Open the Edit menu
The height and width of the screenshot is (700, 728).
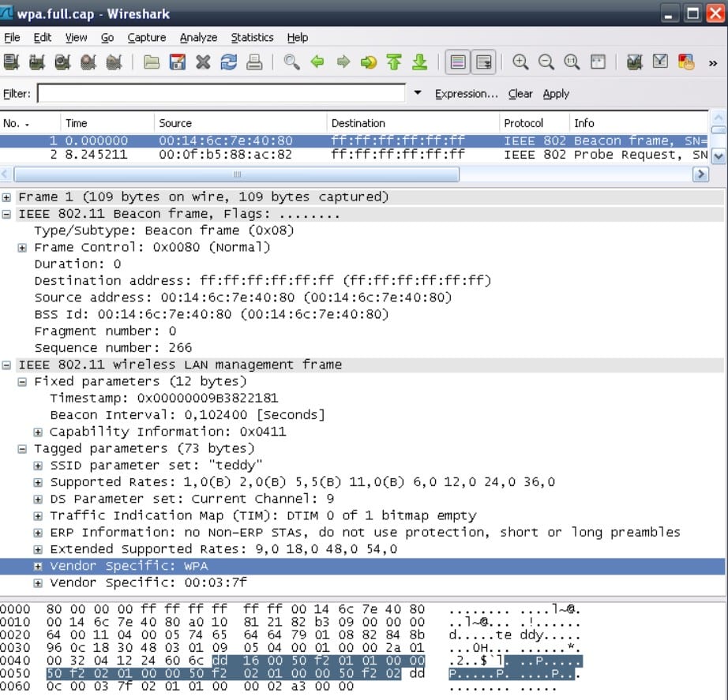pos(43,38)
